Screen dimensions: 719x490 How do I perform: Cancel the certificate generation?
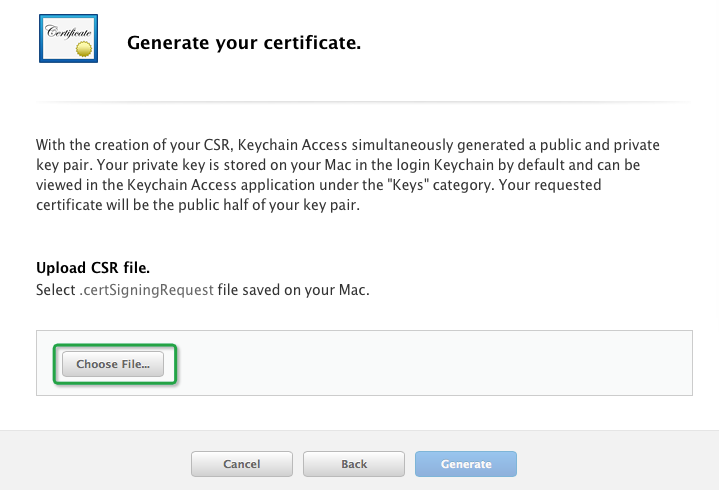coord(242,464)
